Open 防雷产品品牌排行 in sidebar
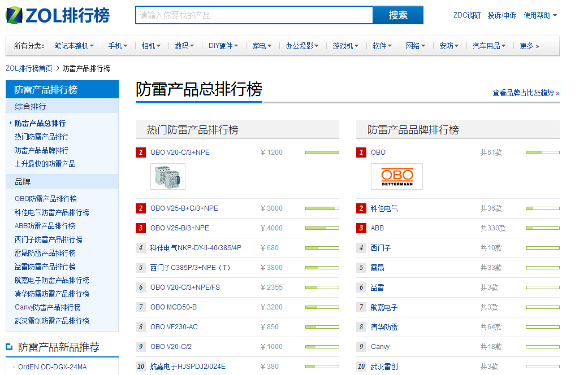This screenshot has height=375, width=588. 41,150
